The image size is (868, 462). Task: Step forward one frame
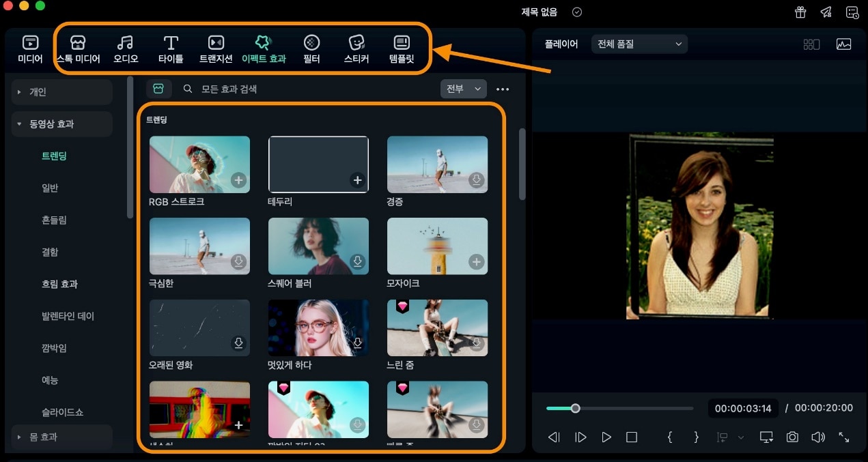[x=580, y=437]
